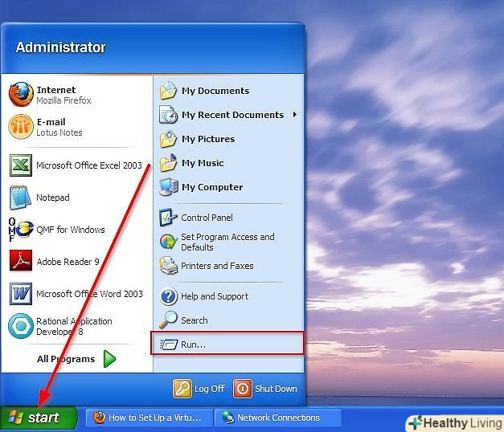Click the Search magnifier icon
504x432 pixels.
click(x=168, y=320)
